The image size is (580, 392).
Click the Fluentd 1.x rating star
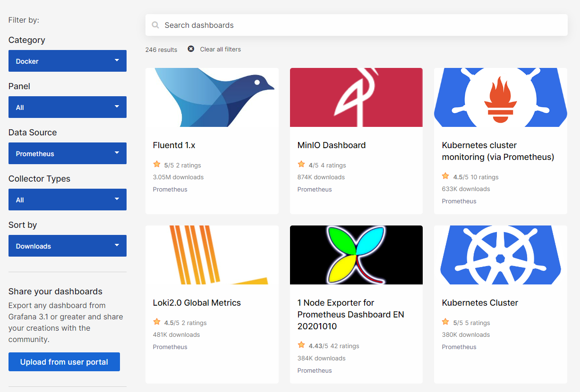[157, 165]
